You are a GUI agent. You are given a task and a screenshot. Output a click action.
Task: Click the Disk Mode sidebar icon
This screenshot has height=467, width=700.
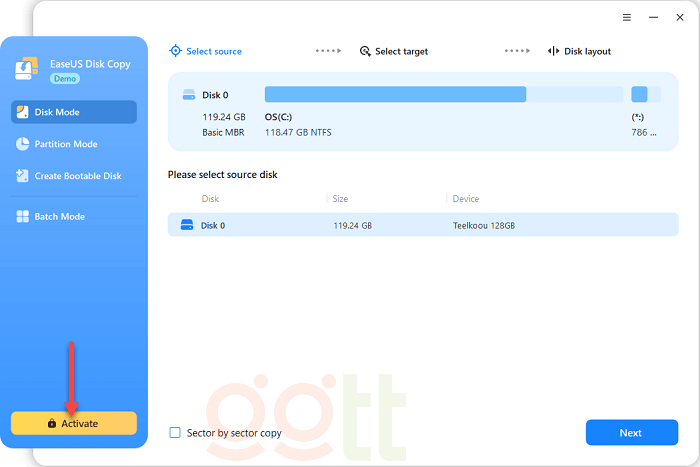click(24, 112)
